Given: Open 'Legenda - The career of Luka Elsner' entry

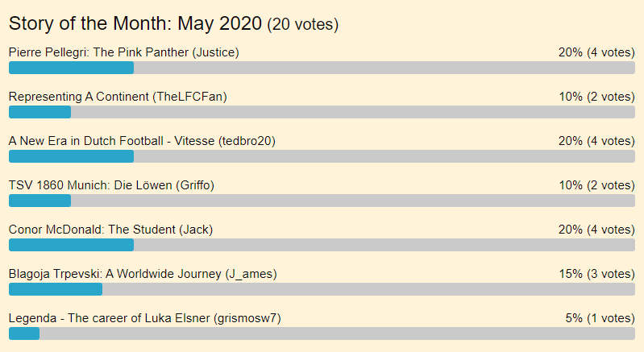Looking at the screenshot, I should click(x=144, y=318).
